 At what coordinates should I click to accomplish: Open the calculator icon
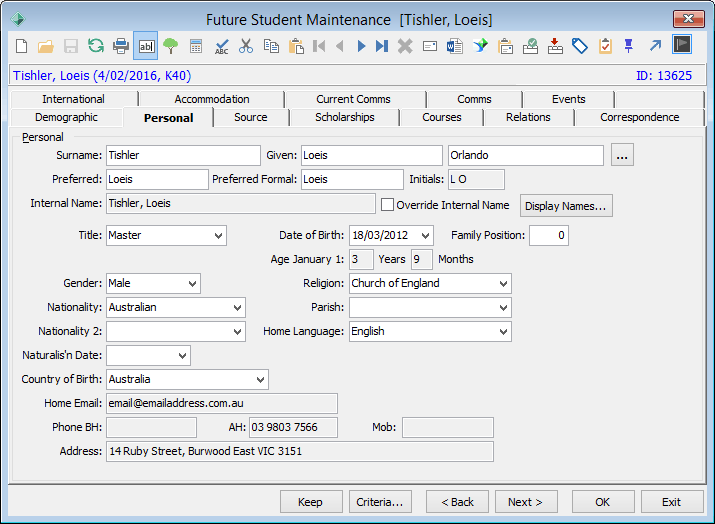(196, 46)
